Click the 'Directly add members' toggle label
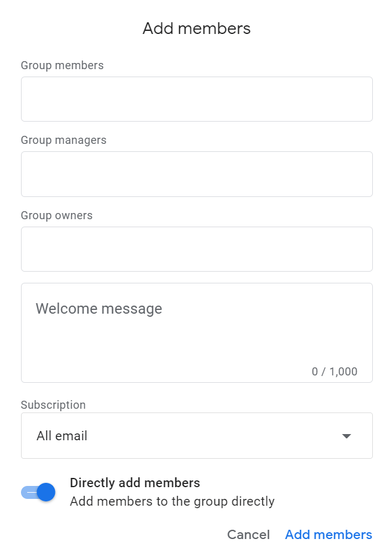392x552 pixels. (135, 483)
